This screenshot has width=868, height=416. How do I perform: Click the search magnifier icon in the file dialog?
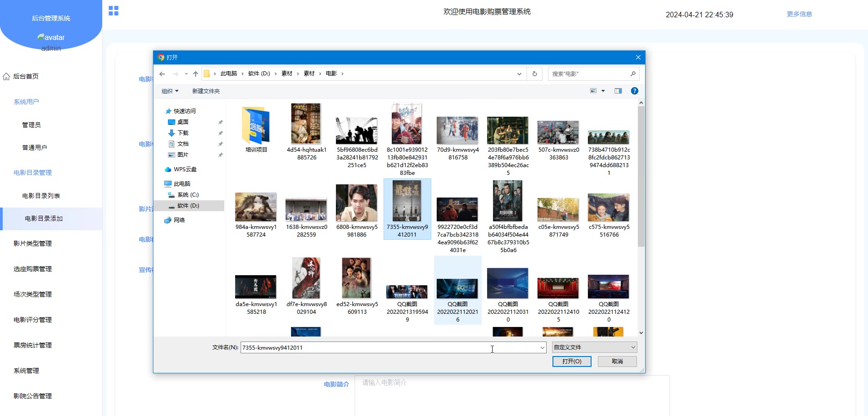(x=633, y=74)
